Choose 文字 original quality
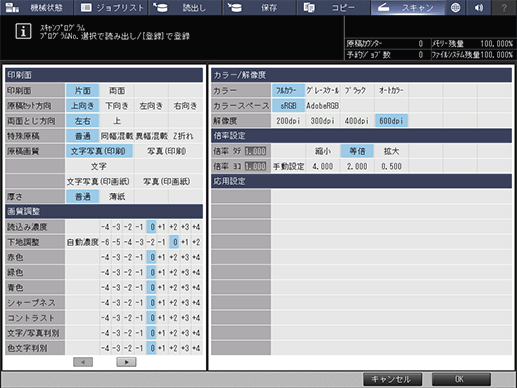The image size is (517, 388). [99, 166]
